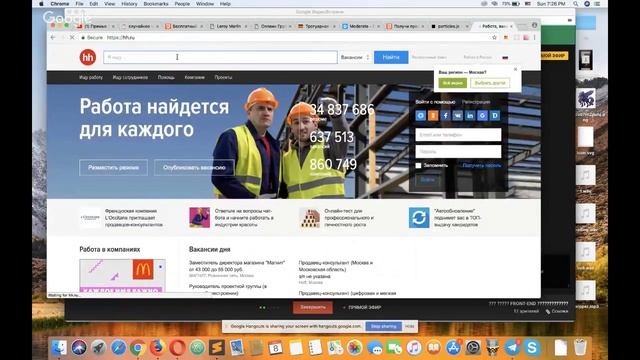Open Finder from the dock
640x360 pixels.
click(x=60, y=348)
